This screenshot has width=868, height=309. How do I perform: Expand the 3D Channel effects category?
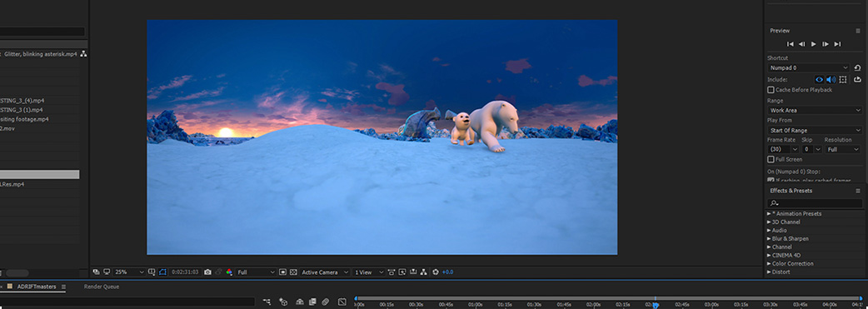[769, 222]
